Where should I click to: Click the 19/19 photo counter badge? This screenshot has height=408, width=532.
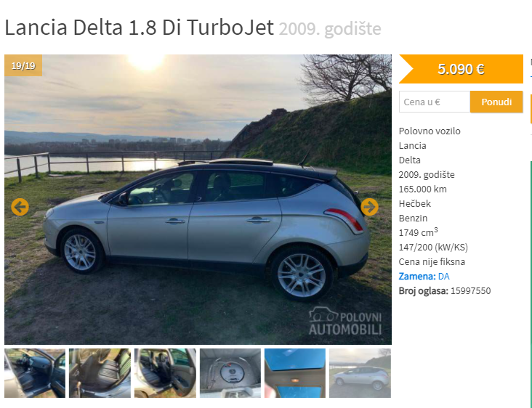[23, 65]
